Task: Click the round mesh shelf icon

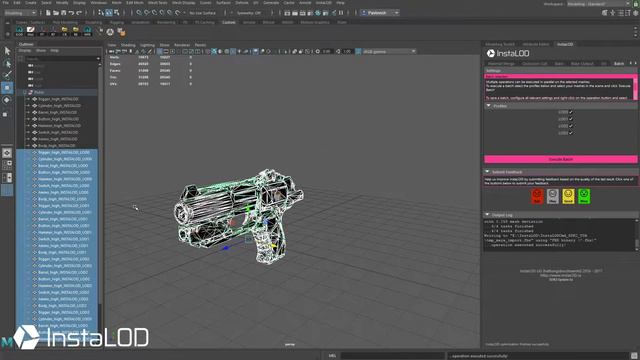Action: pos(110,31)
